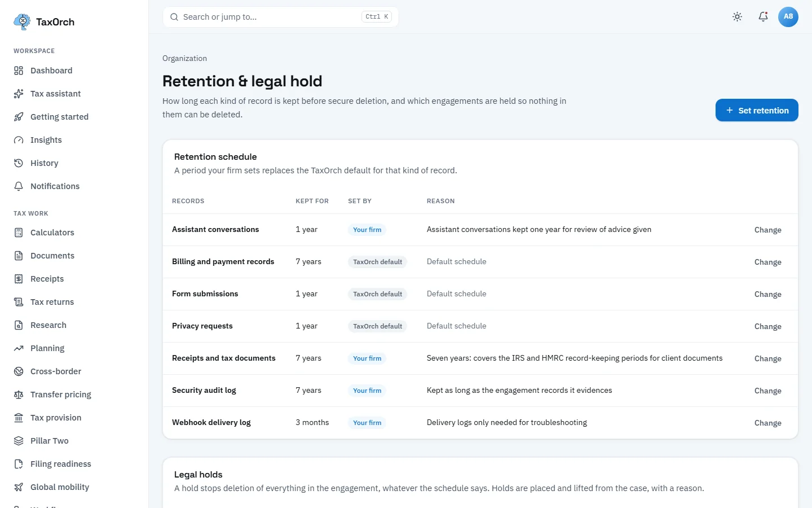Open the Notifications bell in sidebar
This screenshot has width=812, height=508.
coord(19,186)
